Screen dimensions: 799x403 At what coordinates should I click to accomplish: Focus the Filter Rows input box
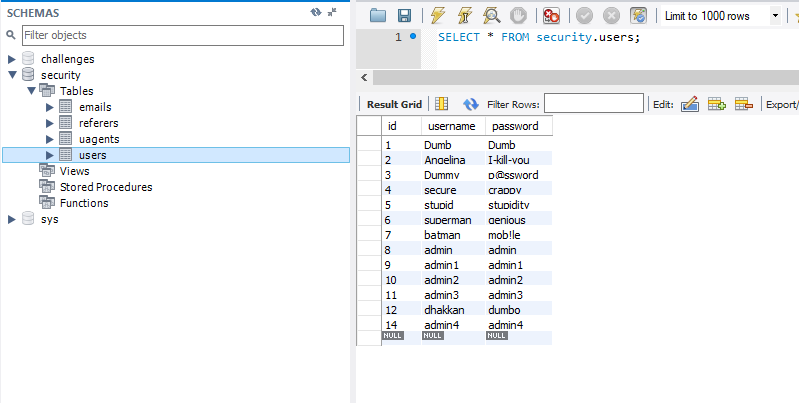(594, 103)
